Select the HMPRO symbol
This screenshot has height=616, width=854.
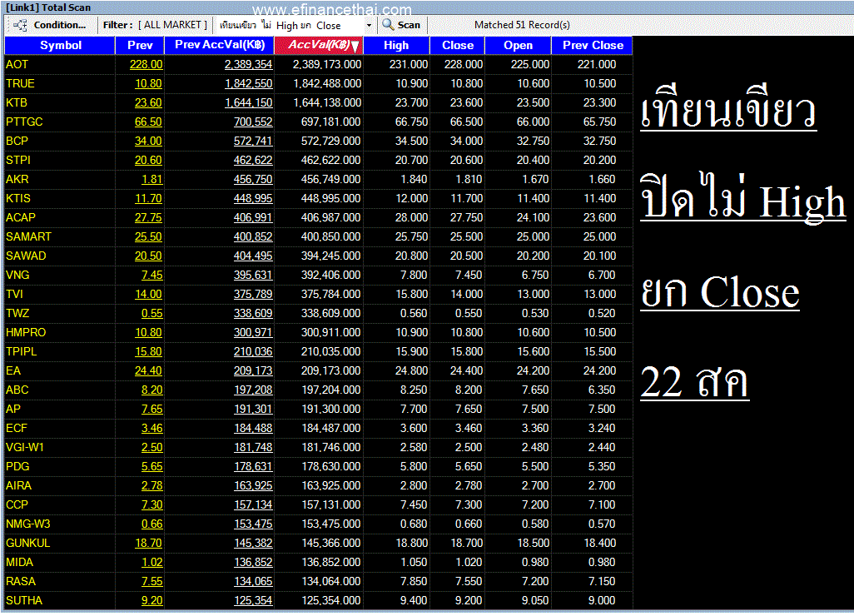(26, 332)
